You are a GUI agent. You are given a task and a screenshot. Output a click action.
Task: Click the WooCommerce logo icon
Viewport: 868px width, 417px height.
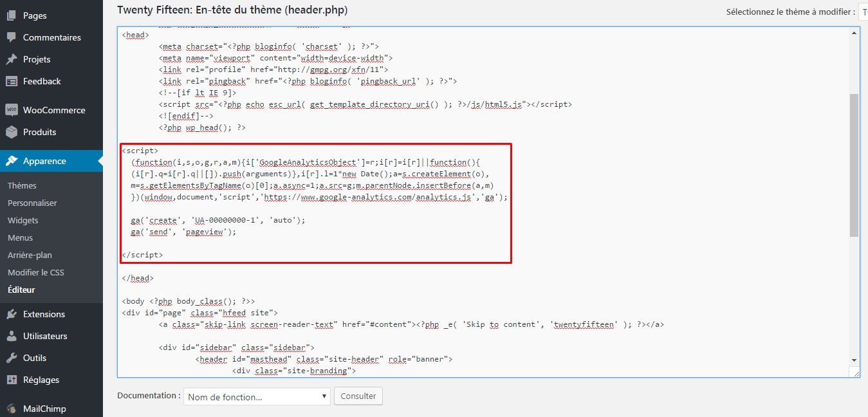tap(12, 110)
